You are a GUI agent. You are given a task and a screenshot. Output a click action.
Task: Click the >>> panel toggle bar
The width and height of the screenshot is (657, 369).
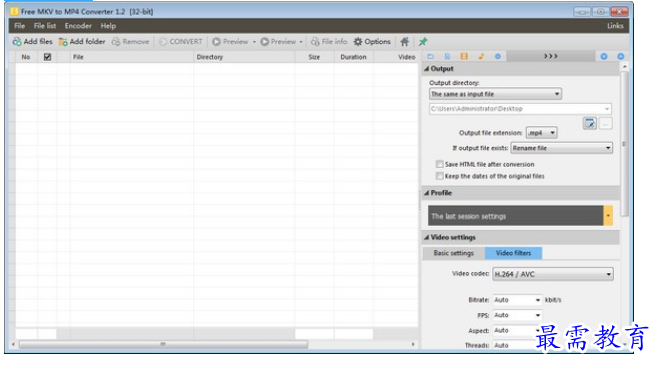[x=551, y=56]
